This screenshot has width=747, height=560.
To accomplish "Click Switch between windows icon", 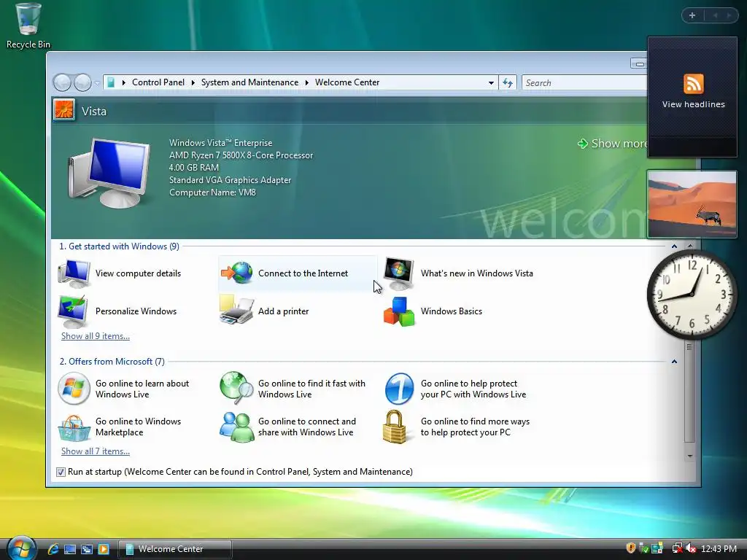I will (x=87, y=549).
